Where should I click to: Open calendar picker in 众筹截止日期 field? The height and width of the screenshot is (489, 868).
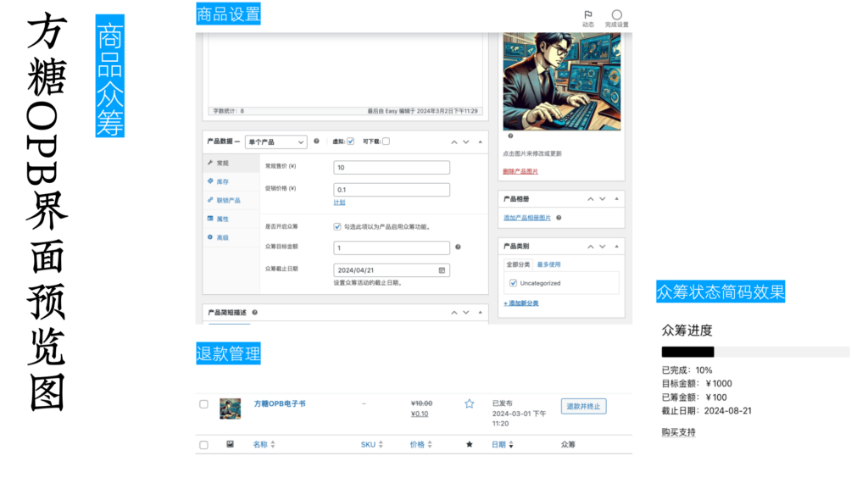coord(442,270)
